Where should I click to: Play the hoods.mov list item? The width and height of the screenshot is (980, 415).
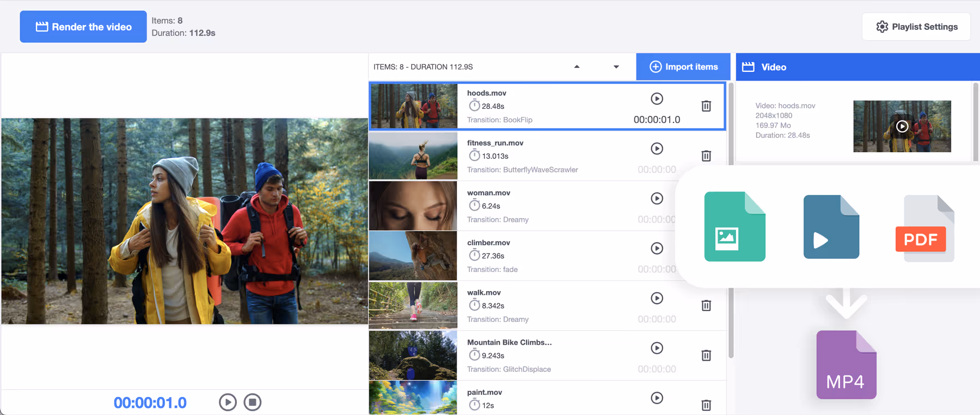657,98
